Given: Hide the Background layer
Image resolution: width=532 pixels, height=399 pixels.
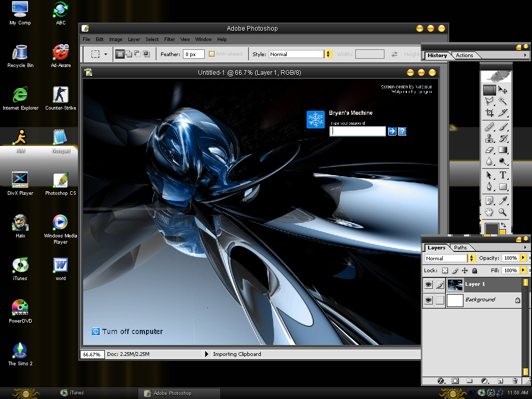Looking at the screenshot, I should point(429,300).
